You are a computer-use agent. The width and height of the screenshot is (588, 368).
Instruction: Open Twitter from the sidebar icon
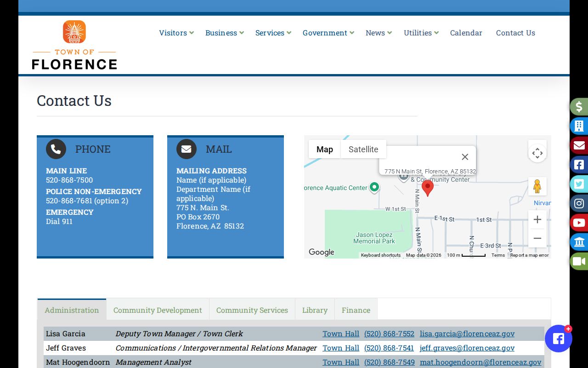pyautogui.click(x=579, y=184)
